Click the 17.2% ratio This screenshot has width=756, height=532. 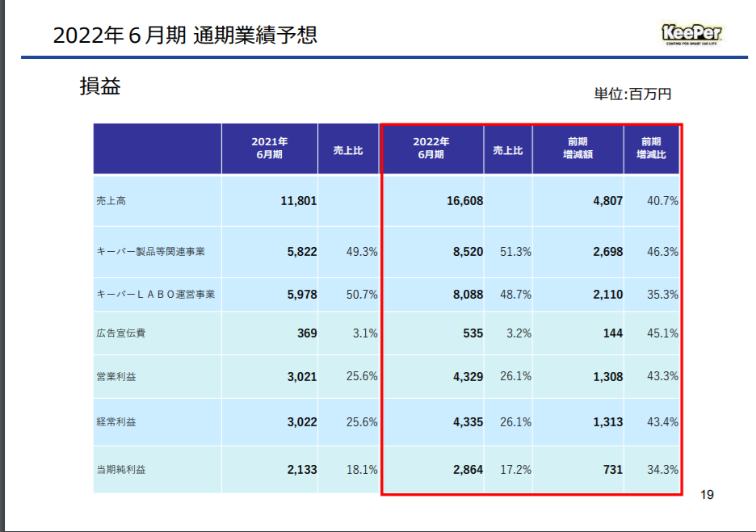pyautogui.click(x=515, y=469)
